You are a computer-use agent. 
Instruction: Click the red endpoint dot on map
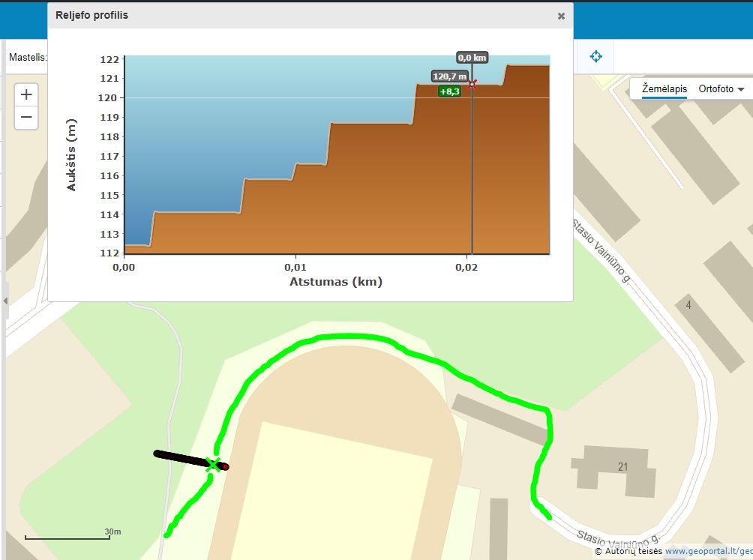(x=225, y=467)
